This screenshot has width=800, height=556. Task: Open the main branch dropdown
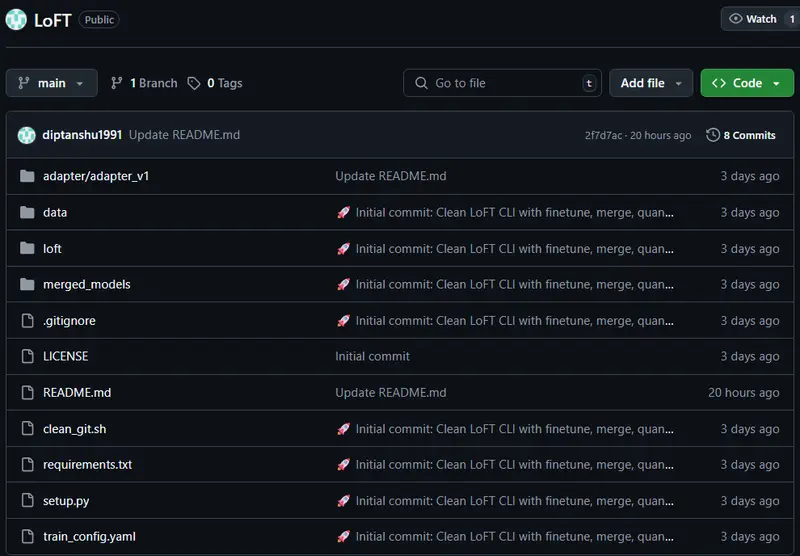click(52, 83)
